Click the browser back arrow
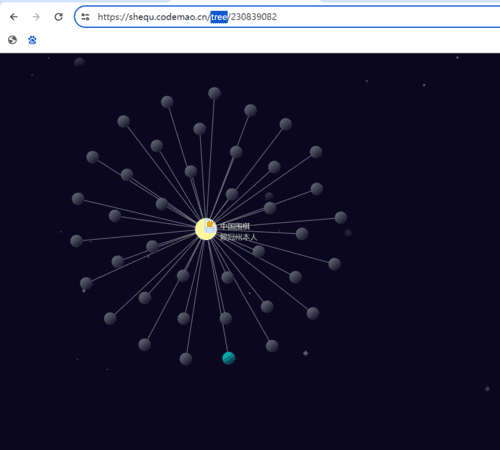This screenshot has width=500, height=450. (14, 17)
